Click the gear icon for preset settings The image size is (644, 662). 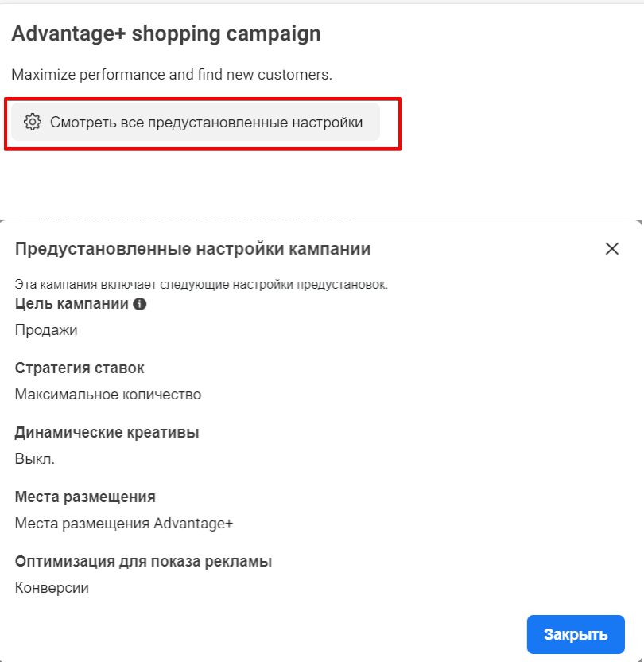(32, 123)
